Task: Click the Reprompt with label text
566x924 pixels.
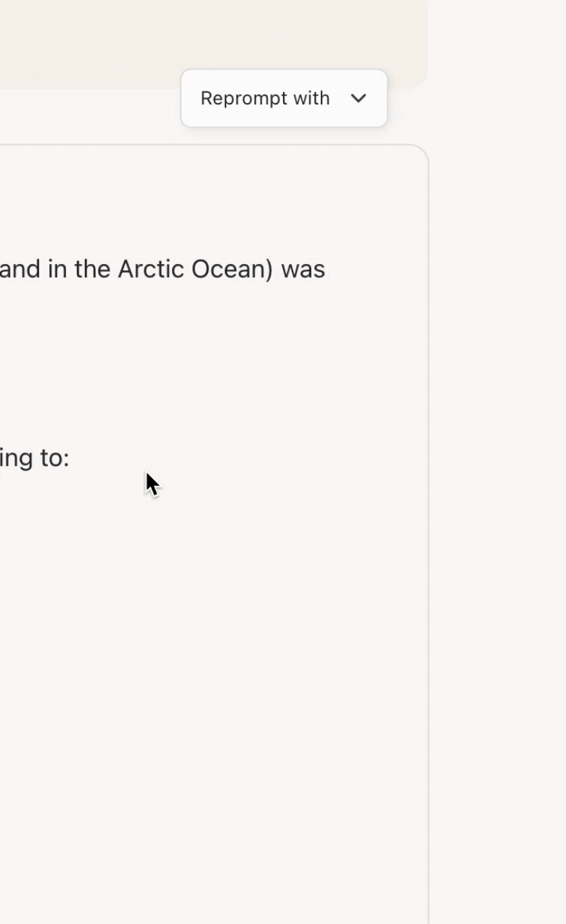Action: [265, 98]
